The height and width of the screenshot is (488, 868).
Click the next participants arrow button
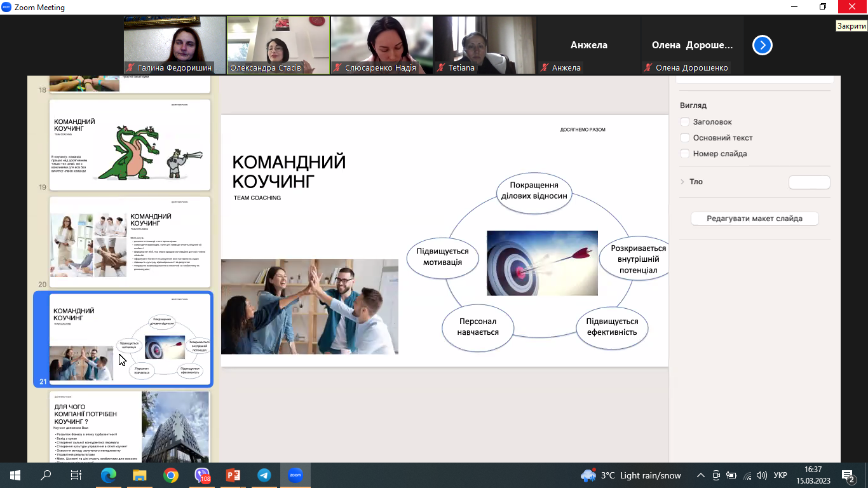pos(762,45)
